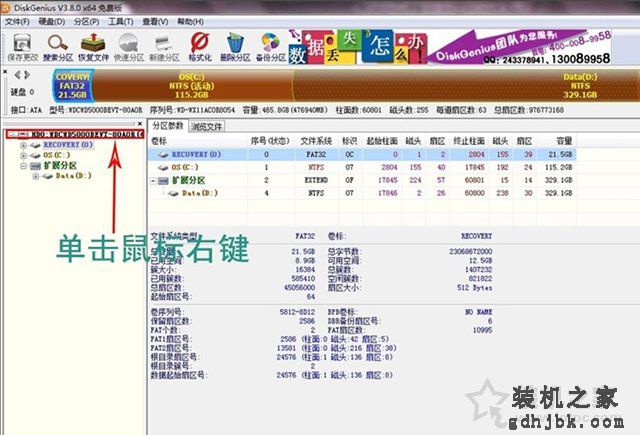Click the previous disk left arrow
640x435 pixels.
18,75
